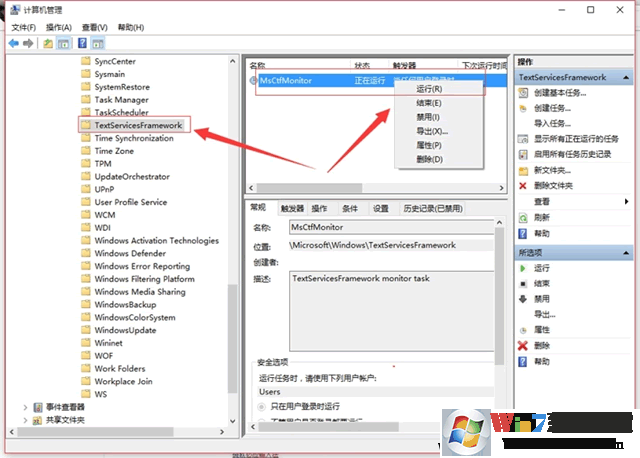Click the red X delete folder icon
640x458 pixels.
(523, 186)
